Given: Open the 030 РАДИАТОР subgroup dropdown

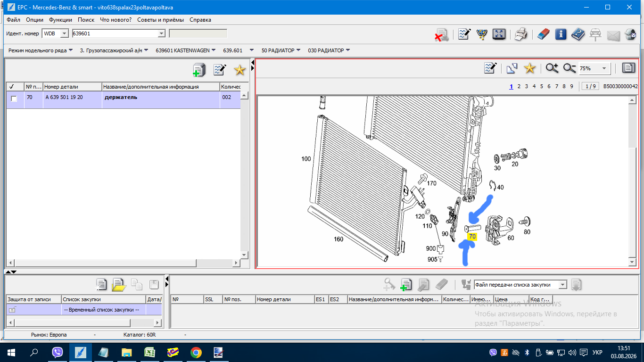Looking at the screenshot, I should pos(329,50).
